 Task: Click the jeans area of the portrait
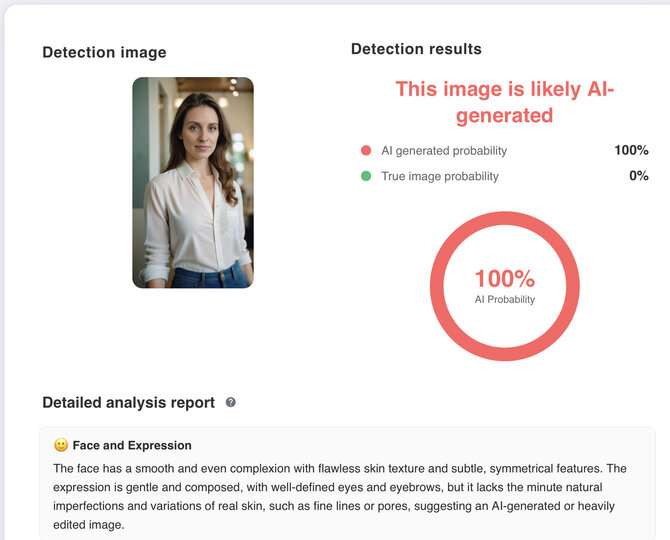tap(210, 275)
